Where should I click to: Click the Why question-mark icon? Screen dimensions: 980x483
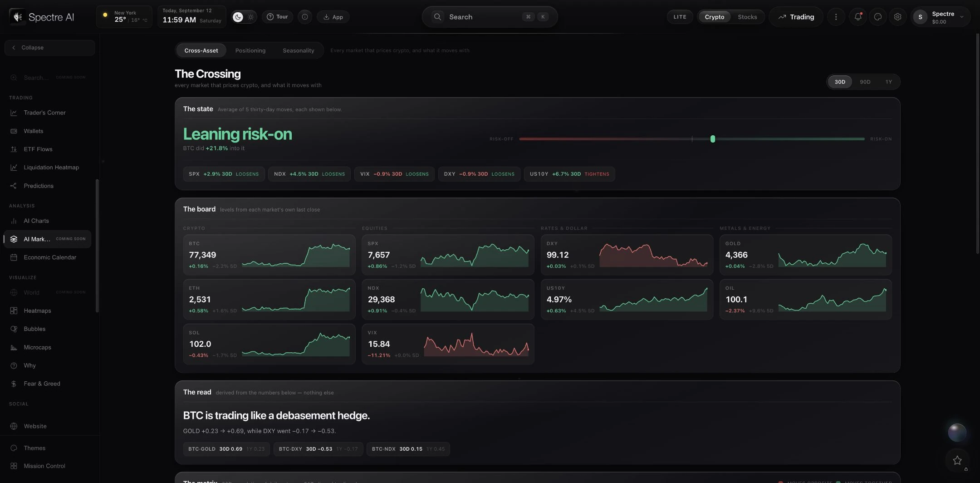tap(14, 365)
